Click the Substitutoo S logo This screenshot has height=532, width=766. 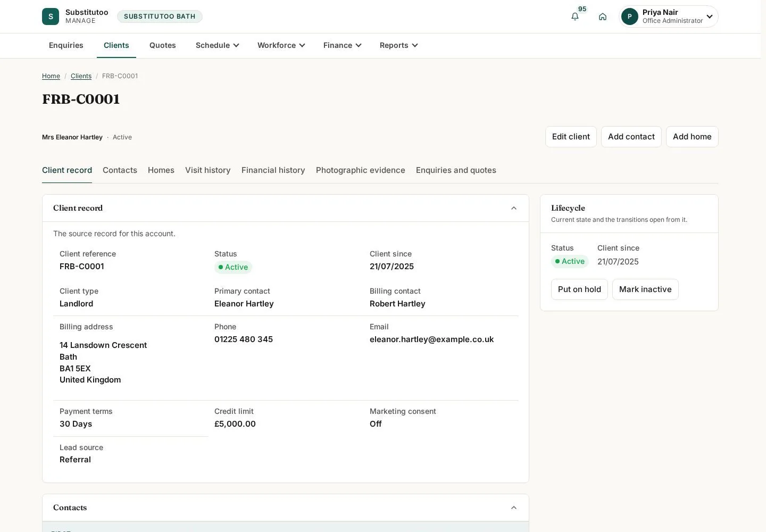click(51, 16)
